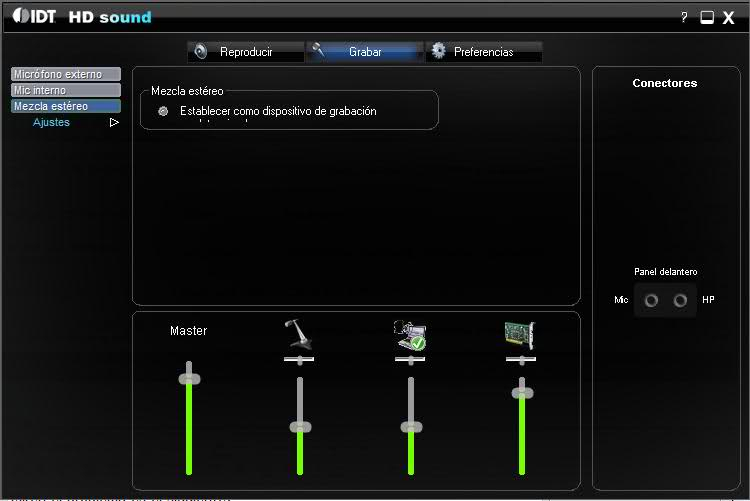This screenshot has width=750, height=501.
Task: Select the Grabar tab
Action: (365, 52)
